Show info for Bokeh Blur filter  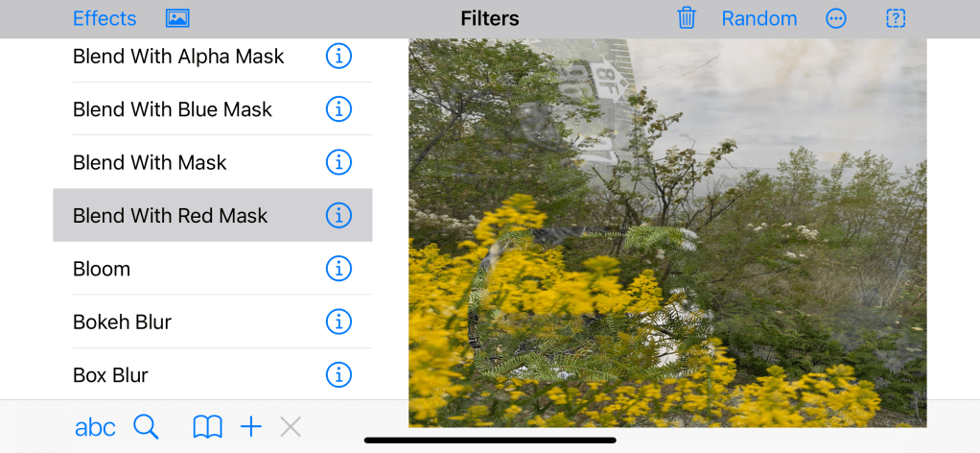tap(338, 322)
